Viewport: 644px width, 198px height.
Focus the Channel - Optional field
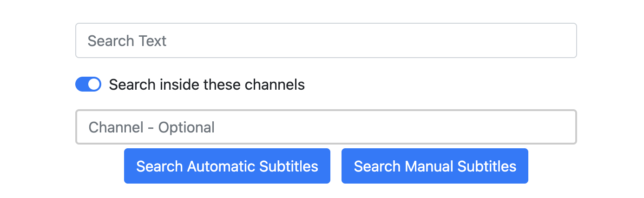[326, 127]
